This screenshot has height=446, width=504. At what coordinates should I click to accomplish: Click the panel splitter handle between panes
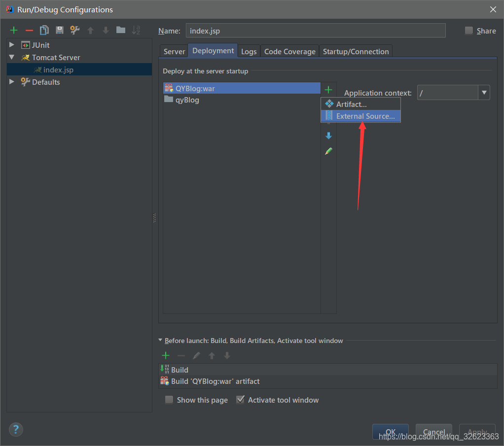tap(154, 218)
